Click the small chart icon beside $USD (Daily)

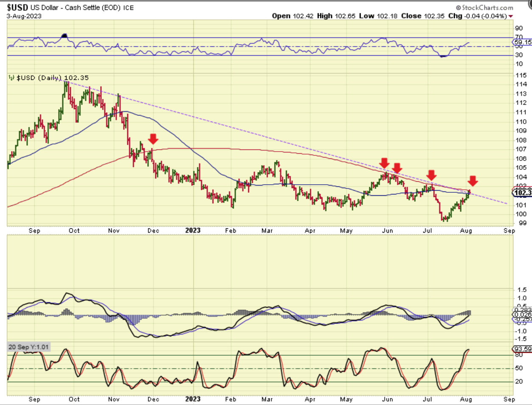(x=11, y=78)
